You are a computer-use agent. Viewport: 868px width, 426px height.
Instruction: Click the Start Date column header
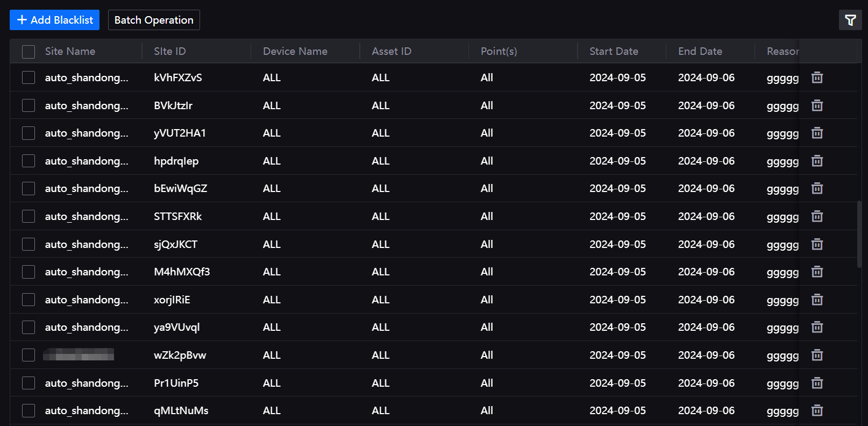(614, 51)
